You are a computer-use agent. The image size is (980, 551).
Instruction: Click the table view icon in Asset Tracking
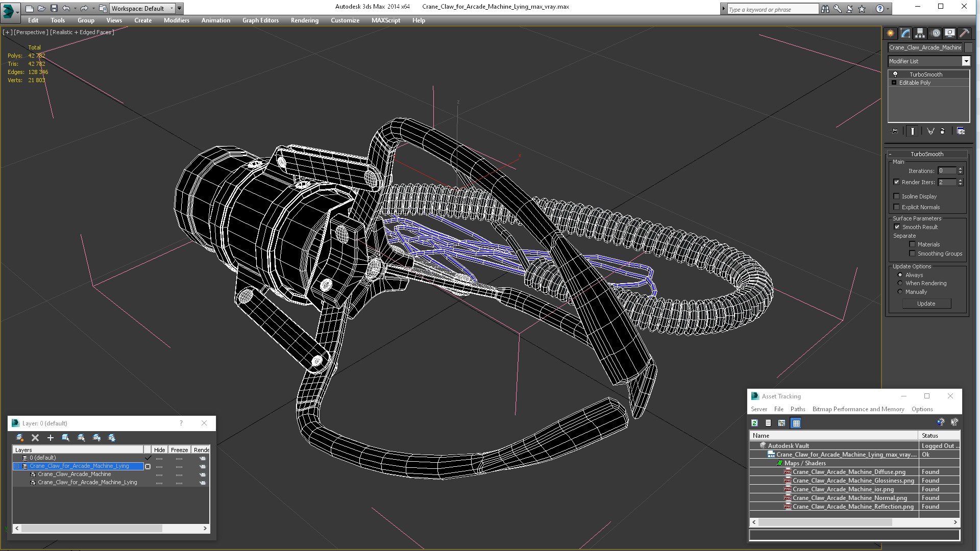pyautogui.click(x=796, y=423)
